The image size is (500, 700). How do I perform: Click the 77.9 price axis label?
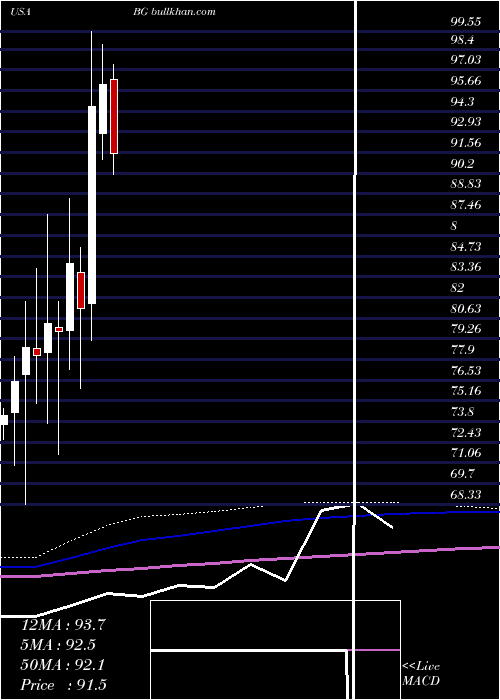coord(462,350)
